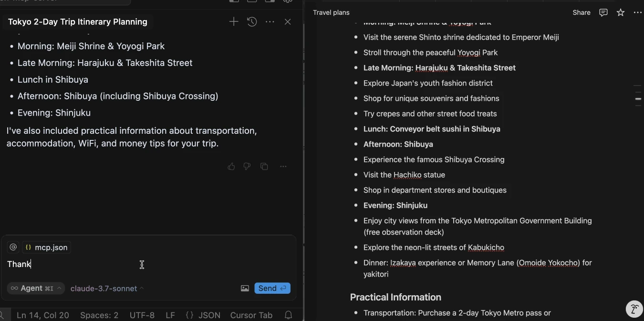644x321 pixels.
Task: Attach an image with the picture icon
Action: [x=245, y=288]
